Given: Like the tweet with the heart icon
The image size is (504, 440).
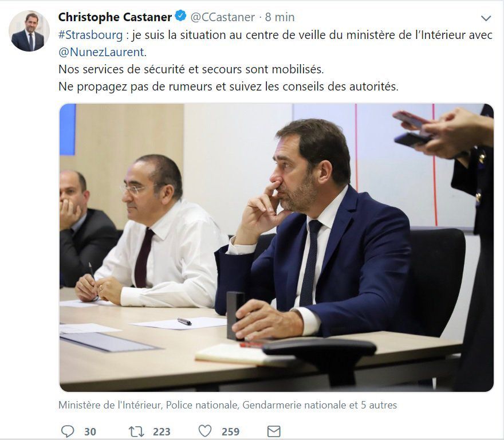Looking at the screenshot, I should pos(205,431).
